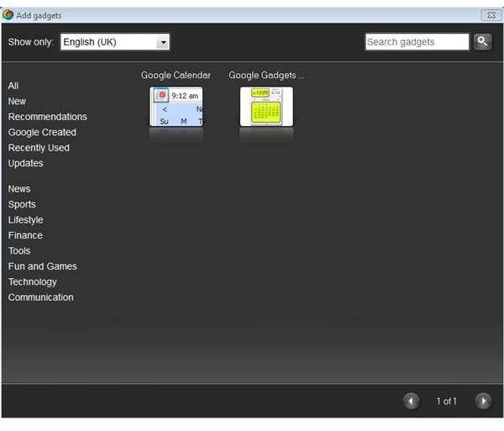The height and width of the screenshot is (431, 504).
Task: Click the Google Calendar title text
Action: point(176,76)
